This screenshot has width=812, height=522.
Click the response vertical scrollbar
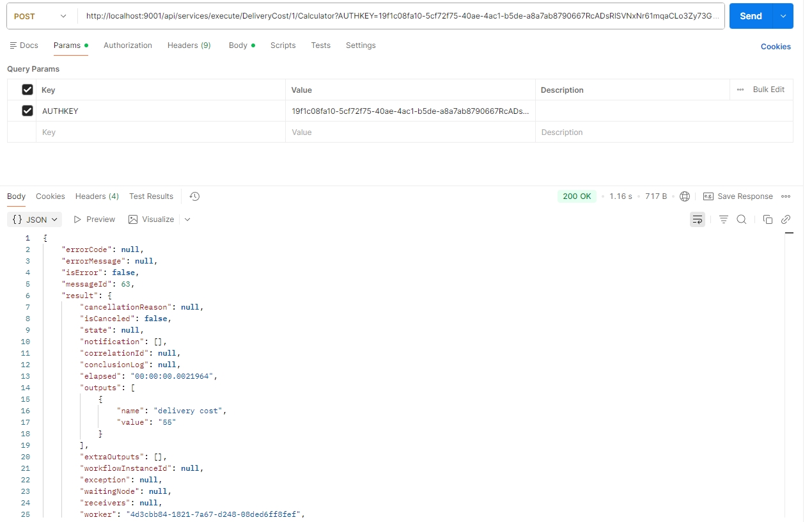[x=789, y=375]
